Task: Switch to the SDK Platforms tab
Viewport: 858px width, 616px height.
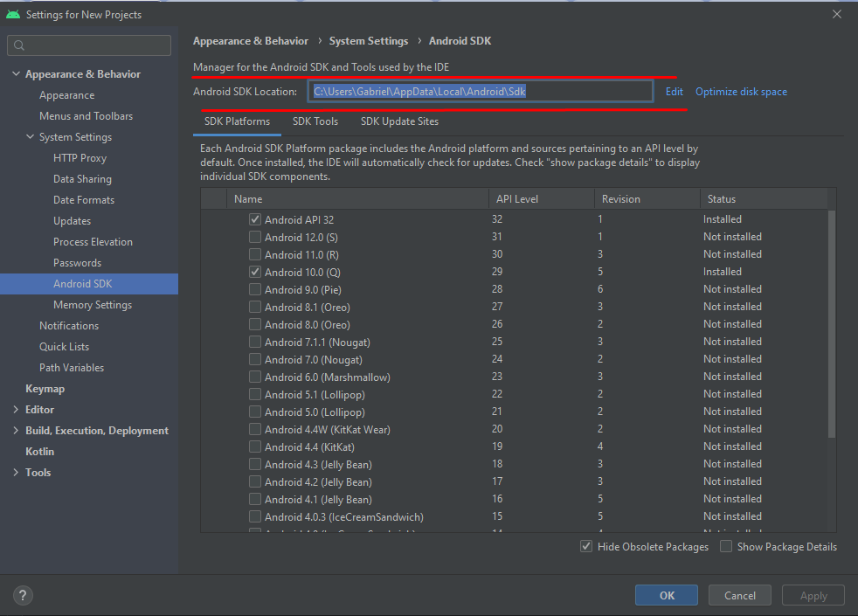Action: (x=237, y=121)
